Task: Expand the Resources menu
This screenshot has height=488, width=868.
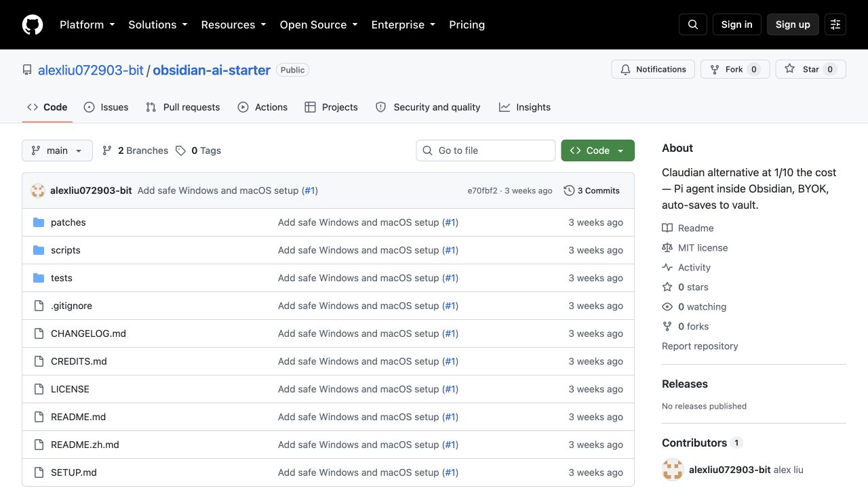Action: [x=234, y=24]
